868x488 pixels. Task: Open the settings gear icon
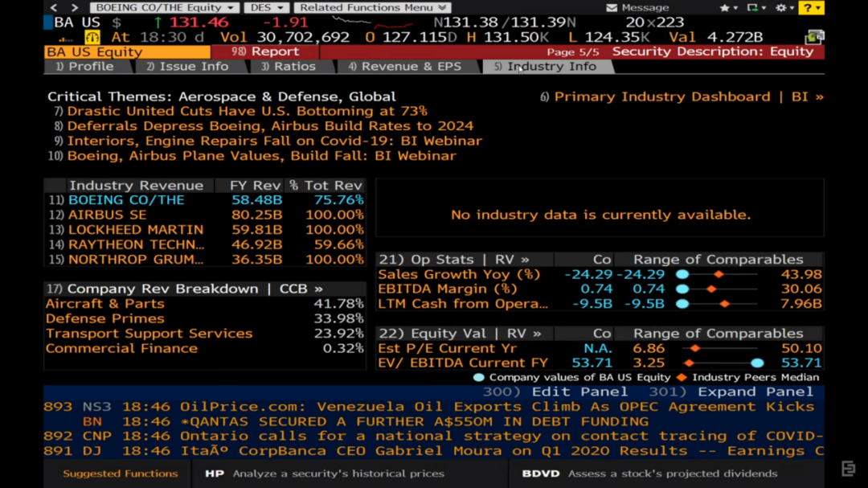tap(780, 8)
